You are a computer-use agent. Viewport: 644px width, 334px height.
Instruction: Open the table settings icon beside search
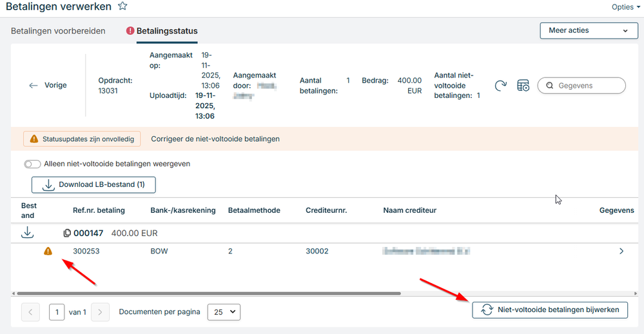[523, 86]
